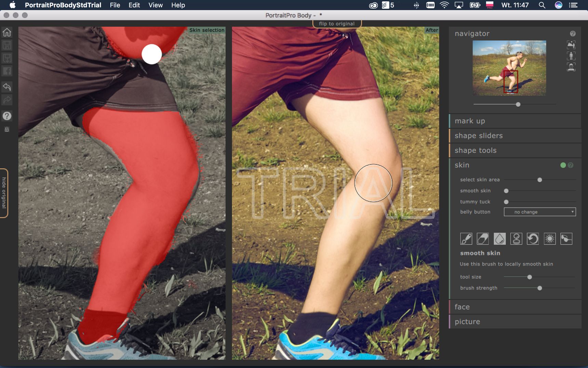Image resolution: width=588 pixels, height=368 pixels.
Task: Undo the last edit with left arrow
Action: click(7, 87)
